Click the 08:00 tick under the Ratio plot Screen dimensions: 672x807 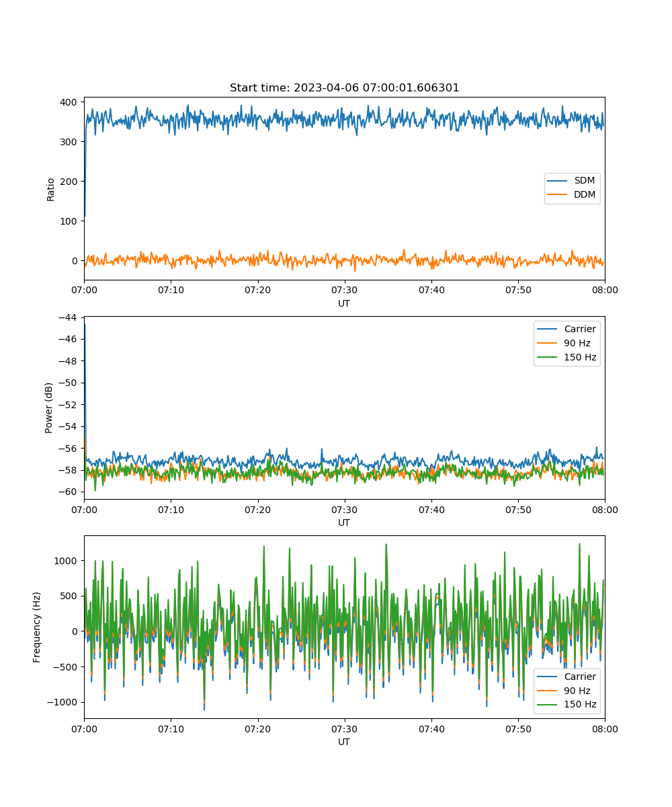pos(605,290)
